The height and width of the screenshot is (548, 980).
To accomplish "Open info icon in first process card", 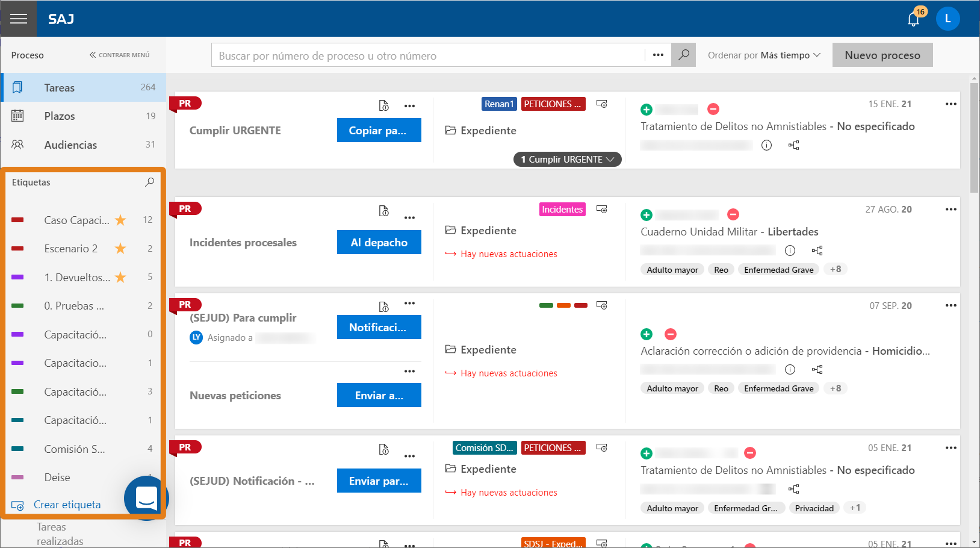I will tap(766, 145).
